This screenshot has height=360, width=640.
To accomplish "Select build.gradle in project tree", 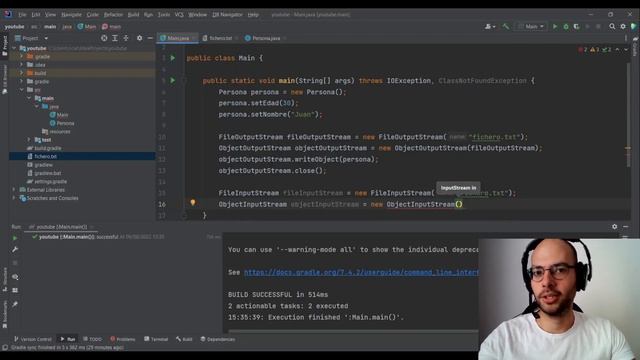I will point(44,148).
